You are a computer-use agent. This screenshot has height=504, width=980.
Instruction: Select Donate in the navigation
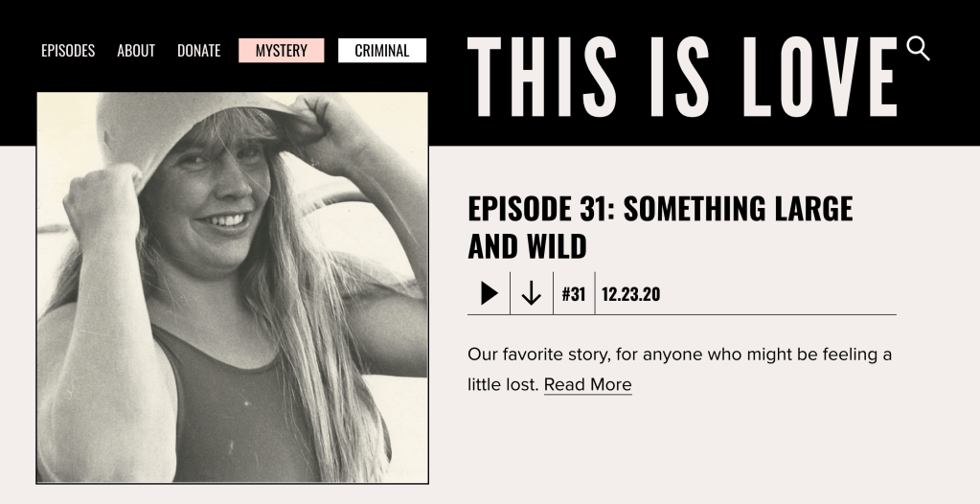[x=198, y=51]
